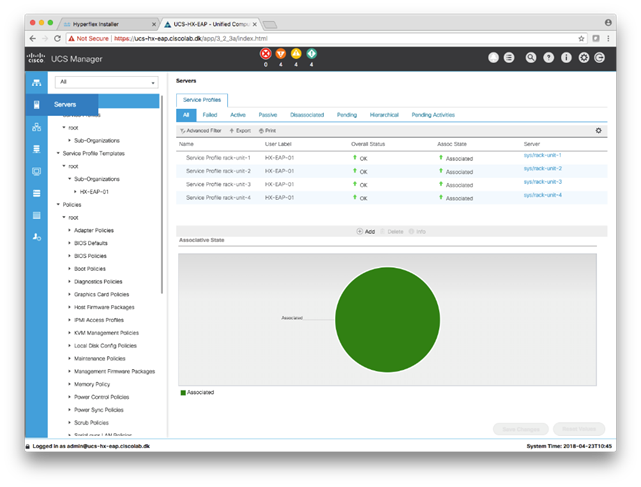Expand the Adapter Policies node
This screenshot has height=487, width=641.
click(x=69, y=230)
